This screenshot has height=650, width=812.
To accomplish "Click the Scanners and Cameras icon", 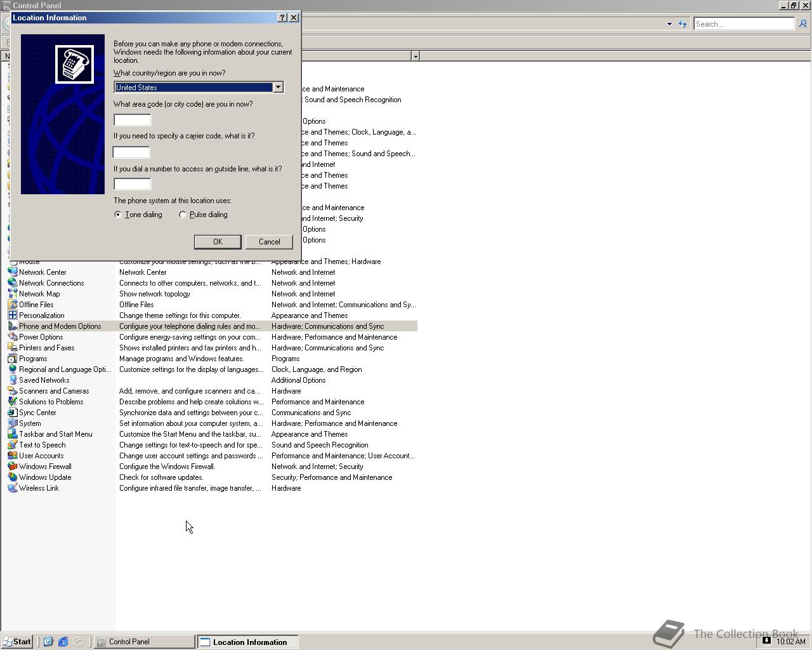I will pos(12,391).
